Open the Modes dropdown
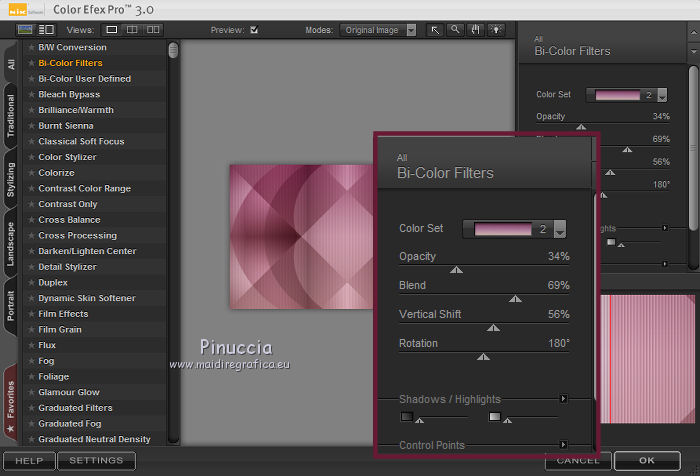Screen dimensions: 700x476 tap(380, 30)
